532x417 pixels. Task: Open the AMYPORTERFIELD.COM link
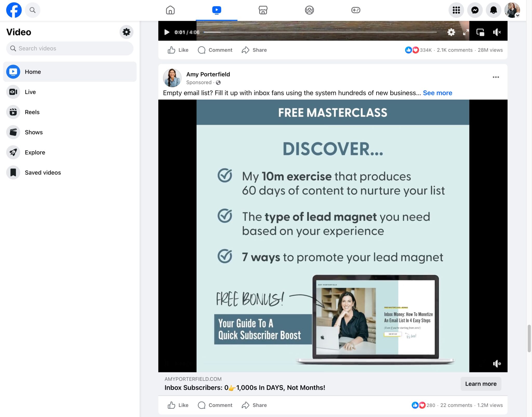(193, 379)
